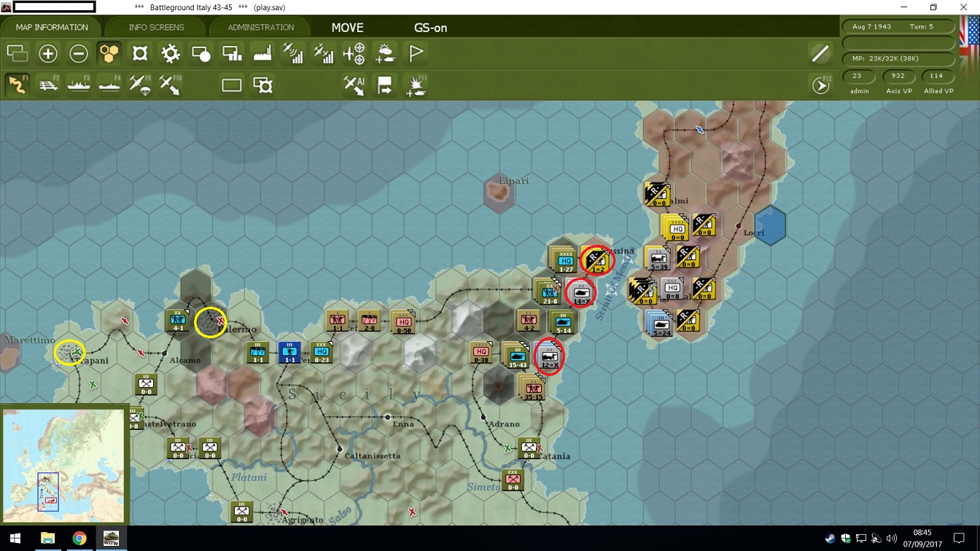Select the F2 rail mode
The image size is (980, 551).
pos(48,85)
